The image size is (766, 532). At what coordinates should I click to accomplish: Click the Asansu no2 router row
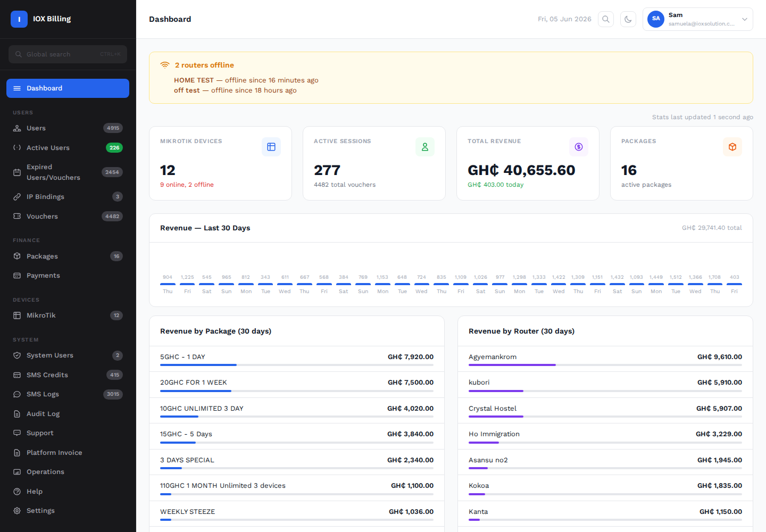pos(605,462)
